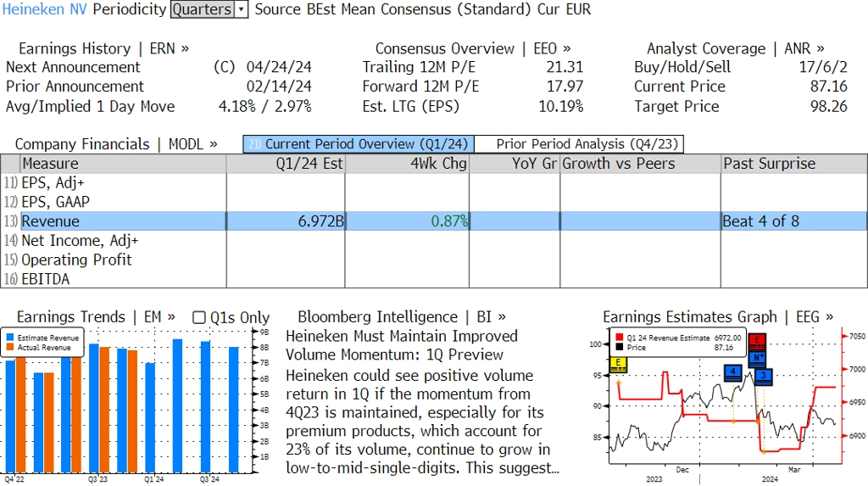
Task: Click the Buy/Hold/Sell value 17/6/2
Action: click(x=822, y=67)
